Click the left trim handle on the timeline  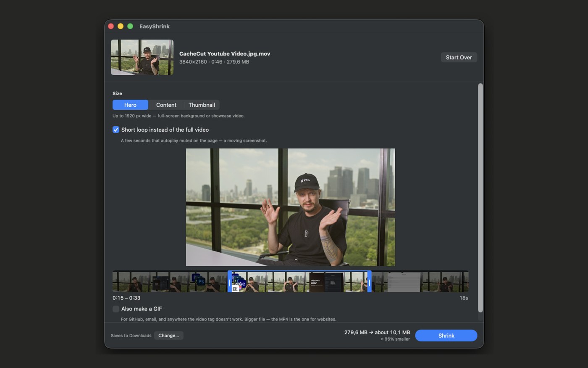point(230,281)
